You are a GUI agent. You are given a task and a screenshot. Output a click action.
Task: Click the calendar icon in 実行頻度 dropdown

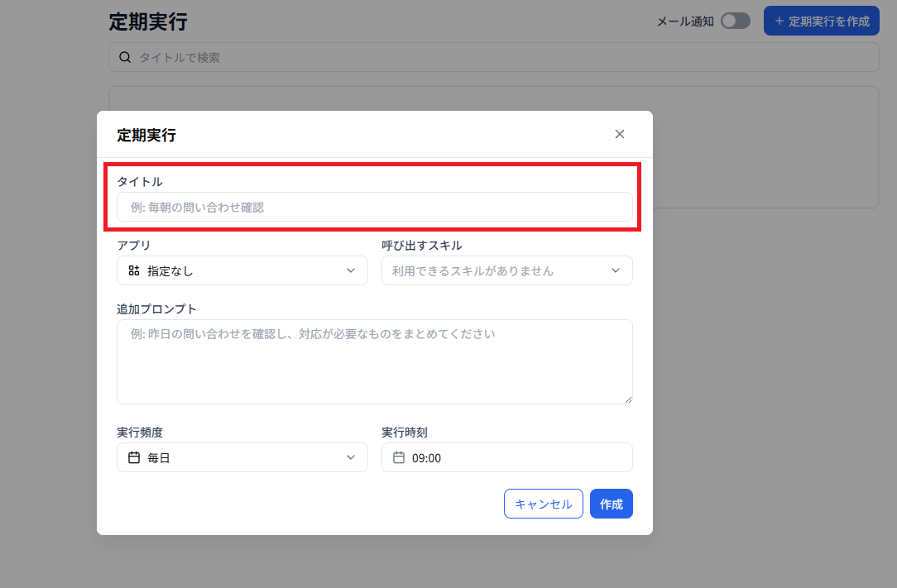tap(134, 457)
